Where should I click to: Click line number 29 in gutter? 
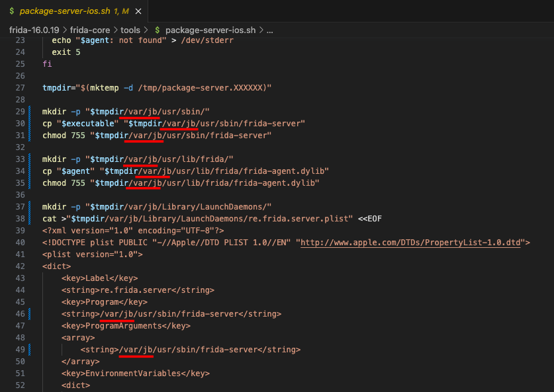pos(20,112)
